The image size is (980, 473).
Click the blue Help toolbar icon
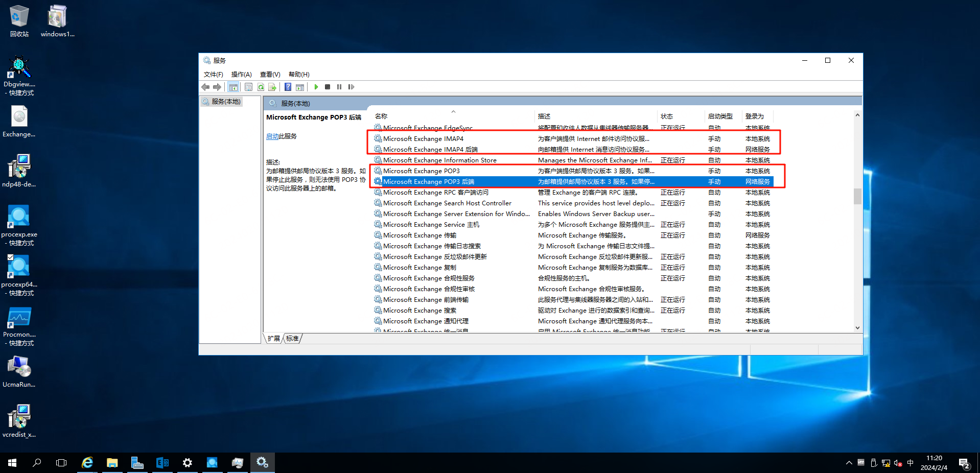pyautogui.click(x=288, y=87)
